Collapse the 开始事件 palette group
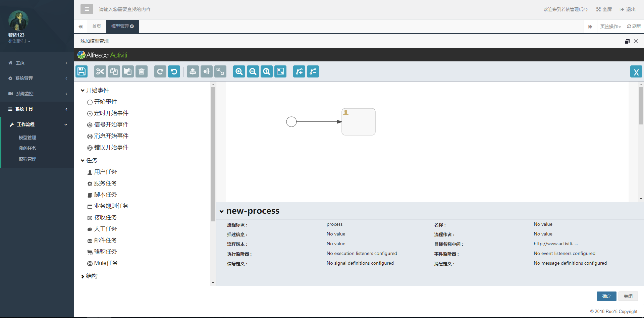This screenshot has height=318, width=644. click(x=83, y=90)
